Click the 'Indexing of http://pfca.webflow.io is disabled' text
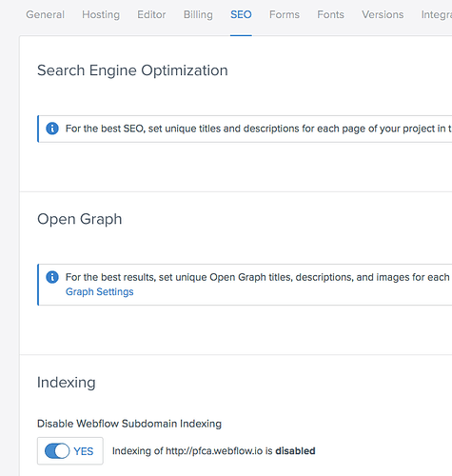Image resolution: width=452 pixels, height=476 pixels. pyautogui.click(x=214, y=451)
